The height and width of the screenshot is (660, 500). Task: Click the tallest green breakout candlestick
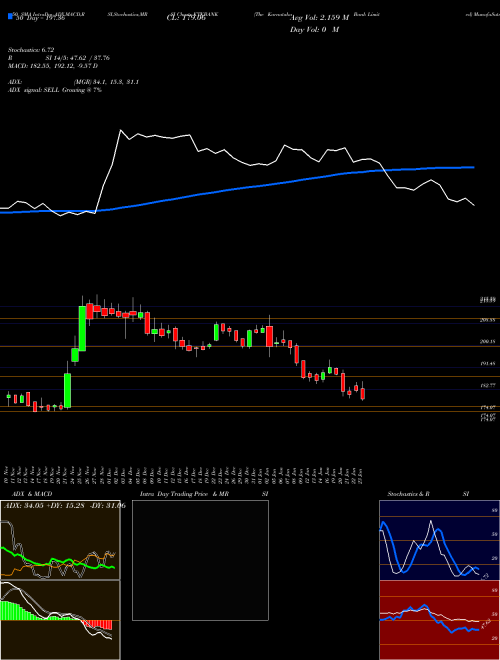(82, 328)
